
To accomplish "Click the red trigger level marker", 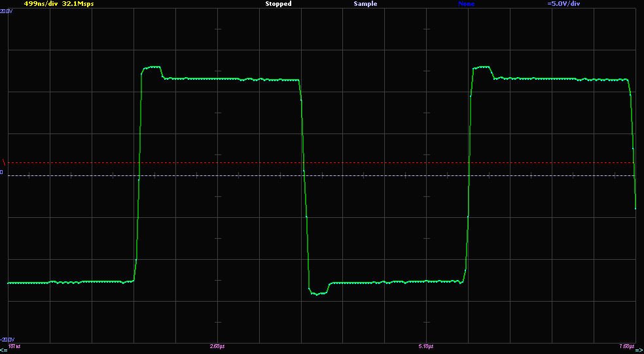I will point(3,162).
